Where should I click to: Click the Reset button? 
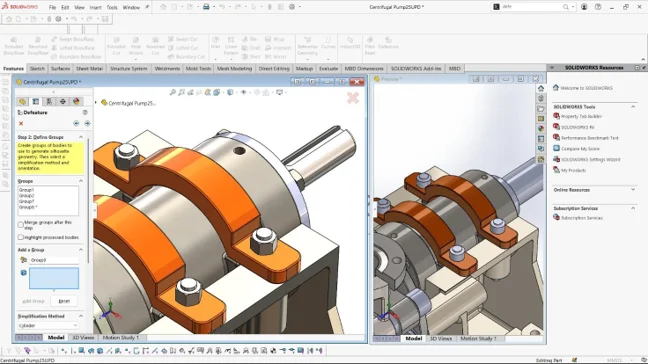point(64,301)
